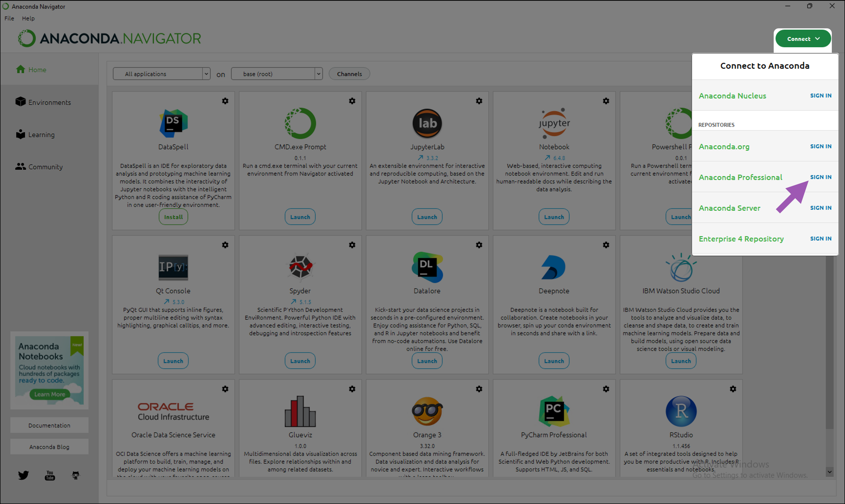Sign in to Anaconda.org
Viewport: 845px width, 504px height.
pyautogui.click(x=821, y=146)
